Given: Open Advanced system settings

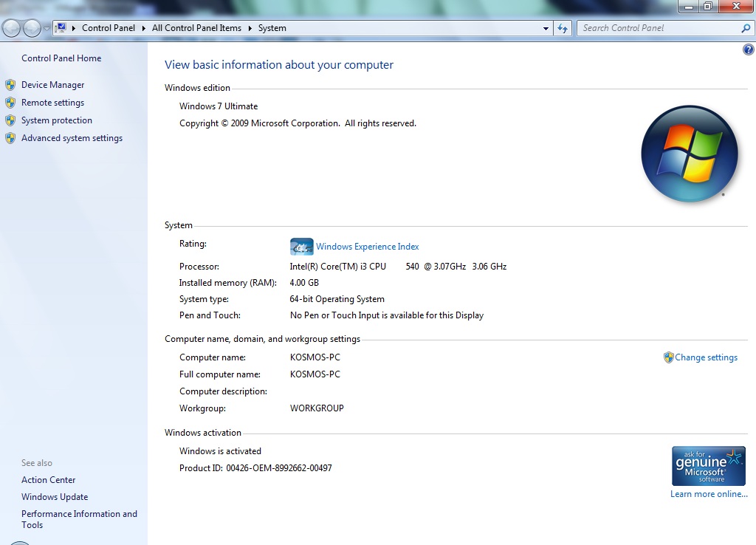Looking at the screenshot, I should (x=72, y=138).
